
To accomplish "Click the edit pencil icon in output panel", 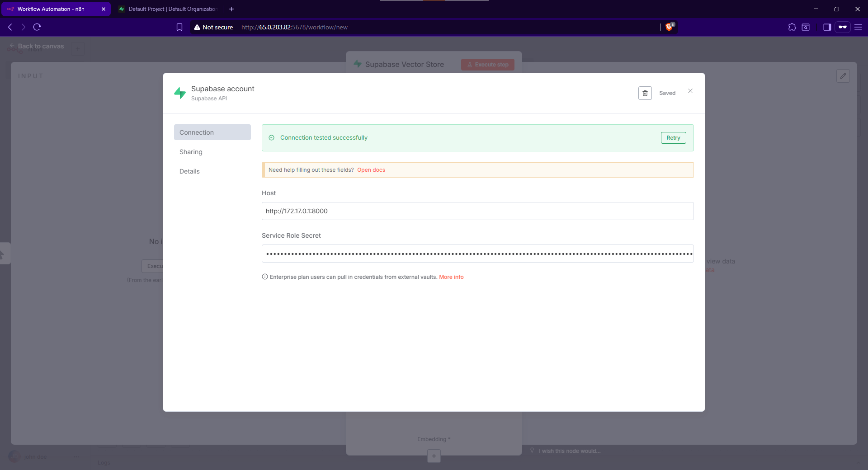I will click(x=843, y=76).
